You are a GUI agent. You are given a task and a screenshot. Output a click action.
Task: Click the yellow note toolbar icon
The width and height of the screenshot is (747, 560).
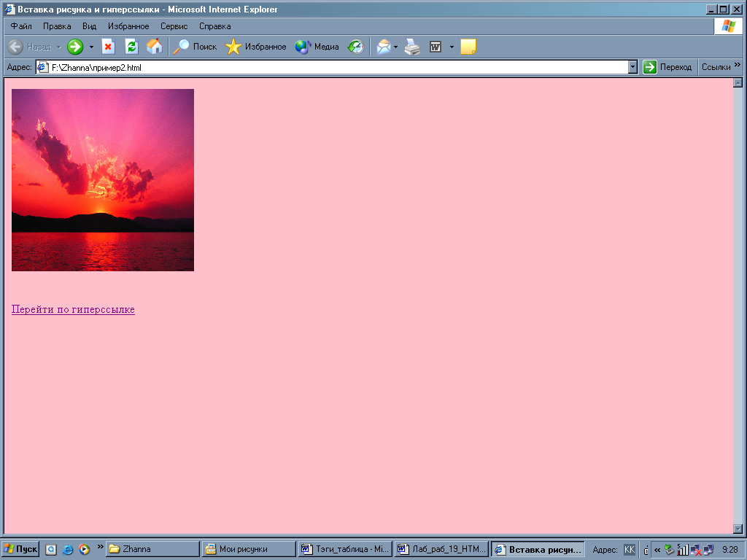[x=468, y=47]
